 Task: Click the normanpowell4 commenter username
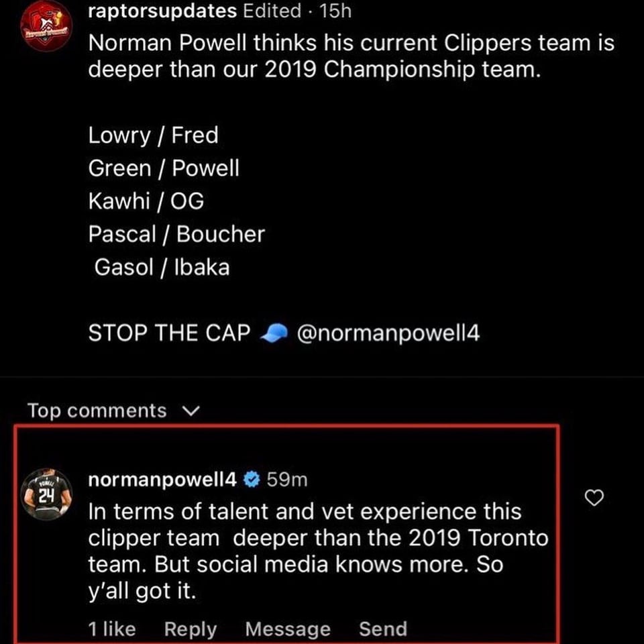pyautogui.click(x=162, y=480)
